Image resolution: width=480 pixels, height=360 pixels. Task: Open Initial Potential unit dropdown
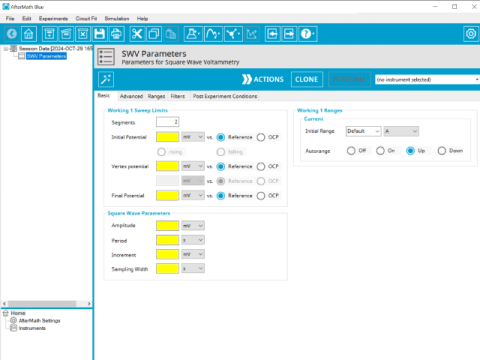(x=193, y=137)
